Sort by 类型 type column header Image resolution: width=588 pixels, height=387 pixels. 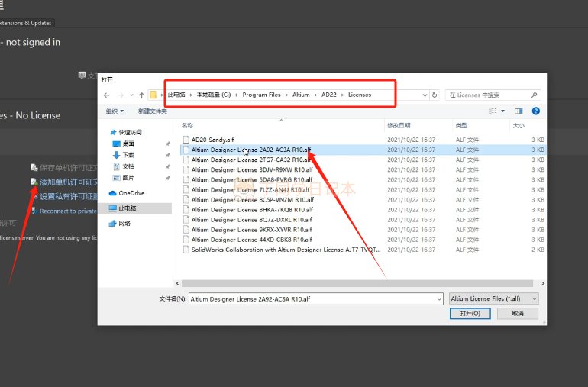(462, 126)
